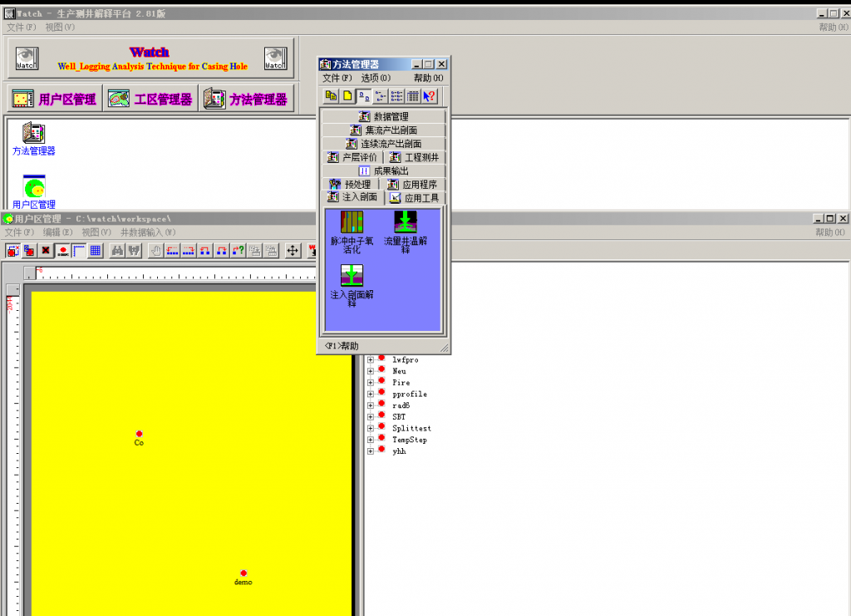
Task: Open the 用户区管理 desktop shortcut icon
Action: 33,192
